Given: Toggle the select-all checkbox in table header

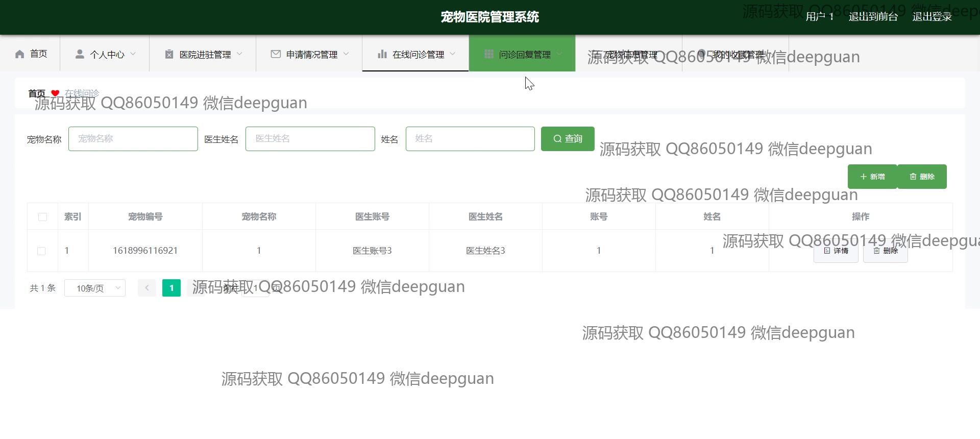Looking at the screenshot, I should click(x=42, y=217).
